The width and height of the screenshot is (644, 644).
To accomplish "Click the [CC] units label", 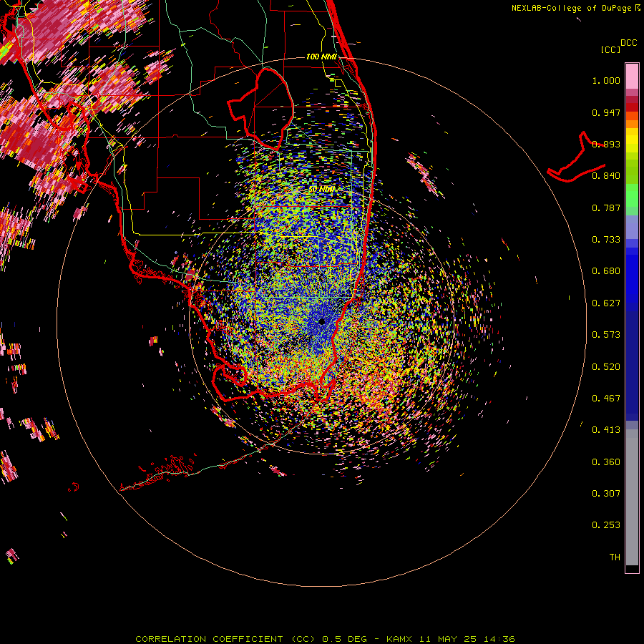I will [x=611, y=49].
